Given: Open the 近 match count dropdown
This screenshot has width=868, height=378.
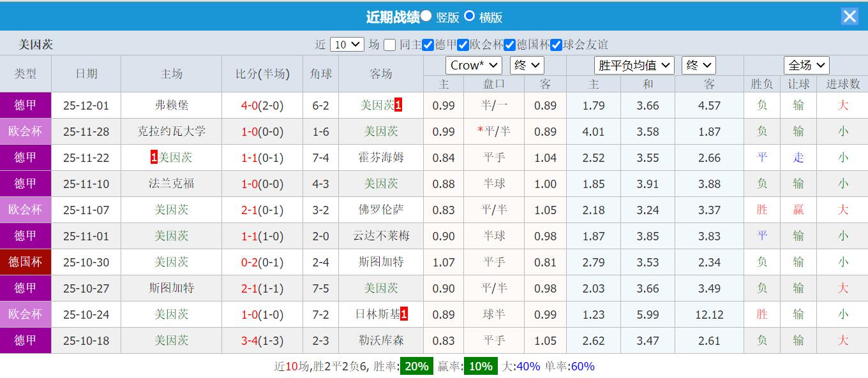Looking at the screenshot, I should [x=347, y=44].
